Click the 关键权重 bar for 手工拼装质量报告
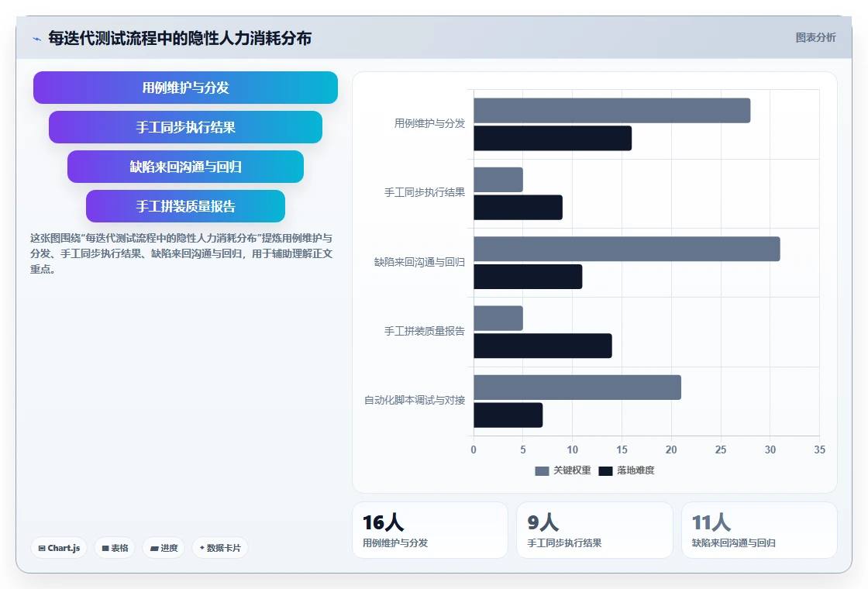The width and height of the screenshot is (868, 589). pos(498,319)
